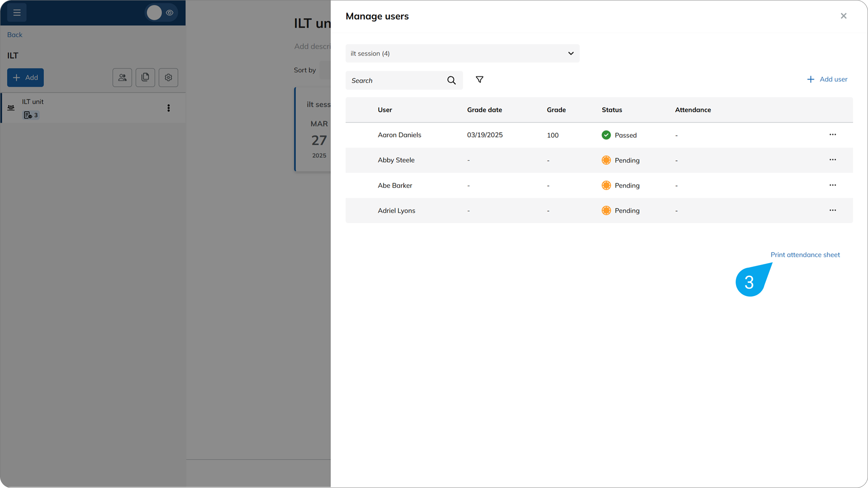Click the Grade column header
The image size is (868, 488).
click(x=556, y=110)
